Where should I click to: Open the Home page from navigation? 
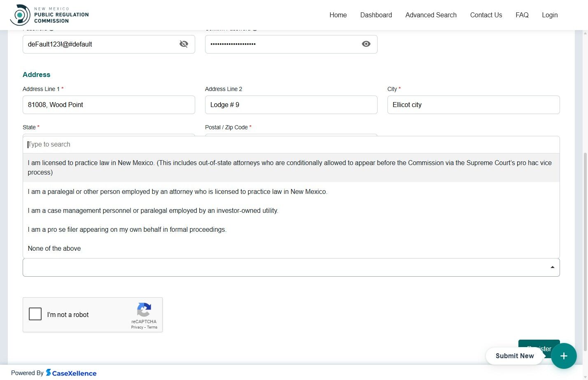pos(338,15)
